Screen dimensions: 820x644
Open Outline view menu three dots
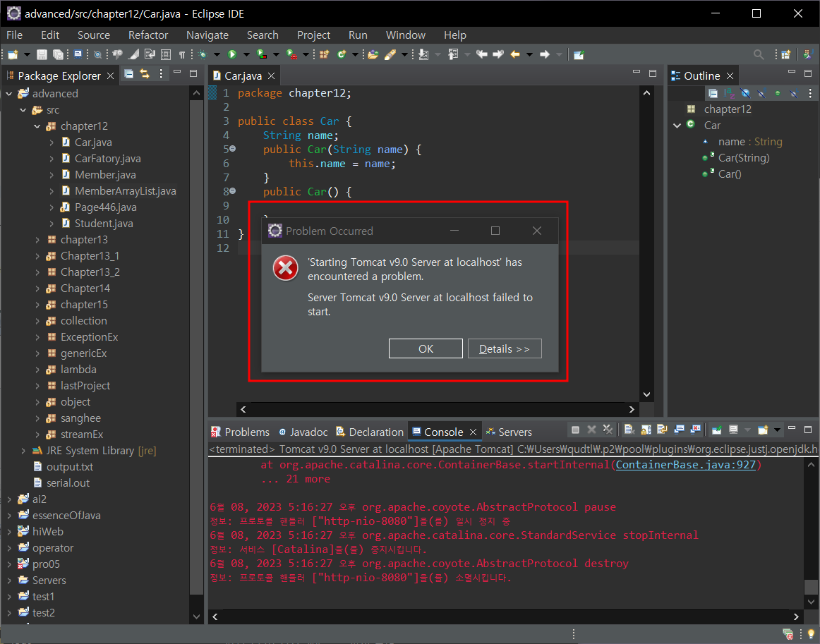click(810, 94)
